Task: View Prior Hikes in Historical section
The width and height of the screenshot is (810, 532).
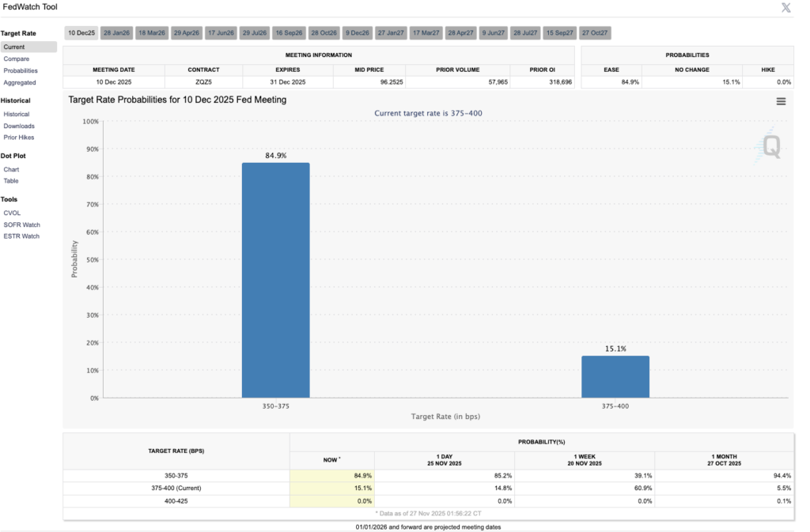Action: click(19, 138)
